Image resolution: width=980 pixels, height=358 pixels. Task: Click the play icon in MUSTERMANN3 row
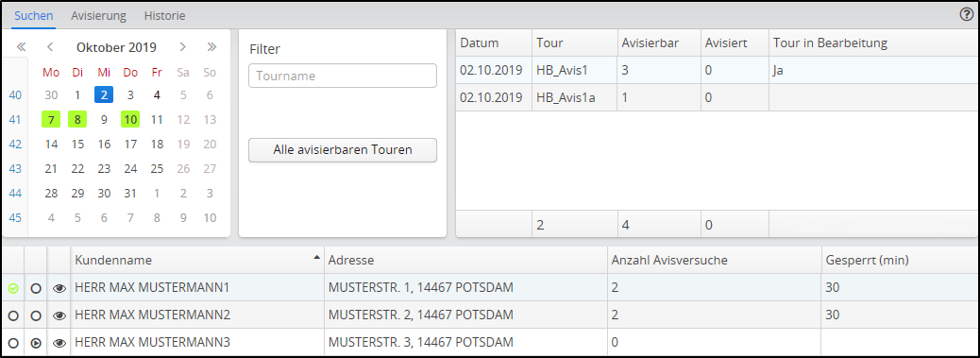(x=36, y=342)
